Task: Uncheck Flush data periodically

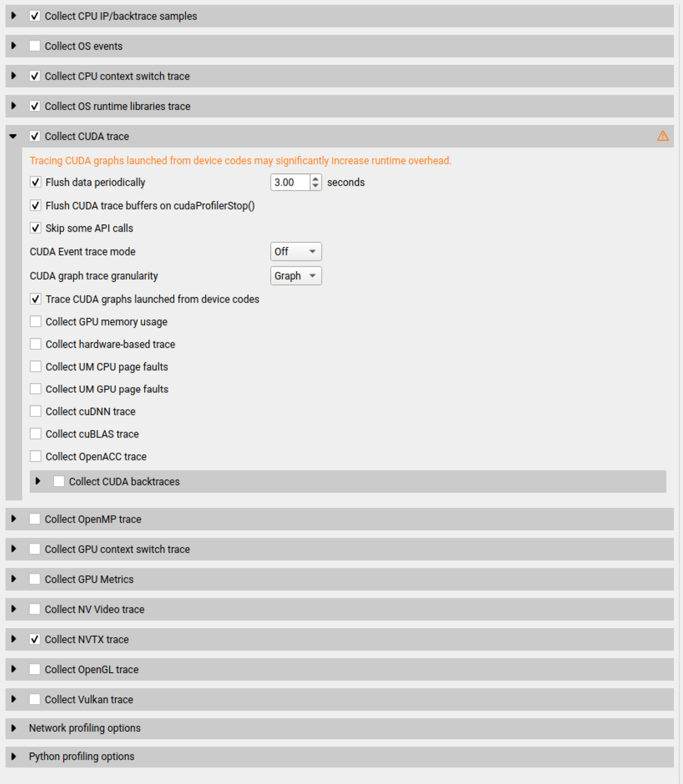Action: point(35,182)
